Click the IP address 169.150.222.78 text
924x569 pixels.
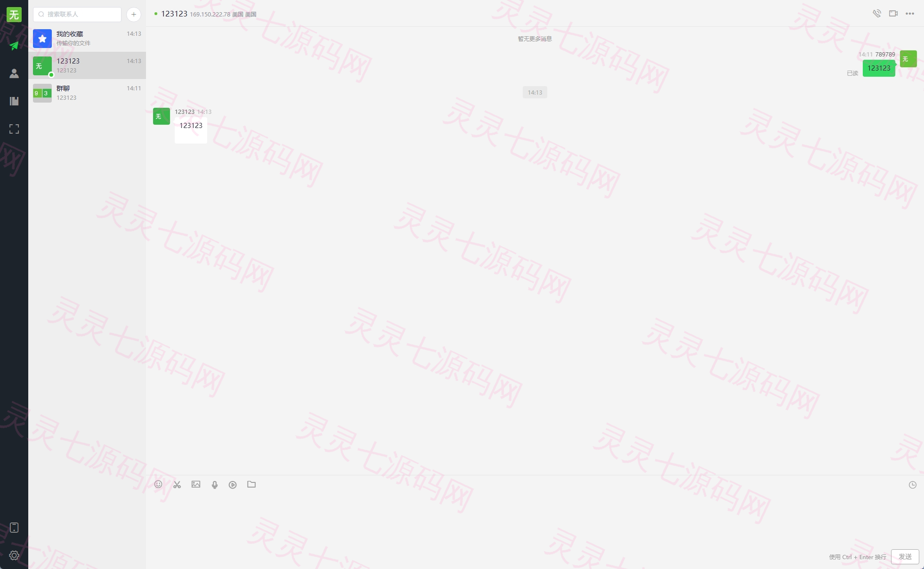pos(210,15)
